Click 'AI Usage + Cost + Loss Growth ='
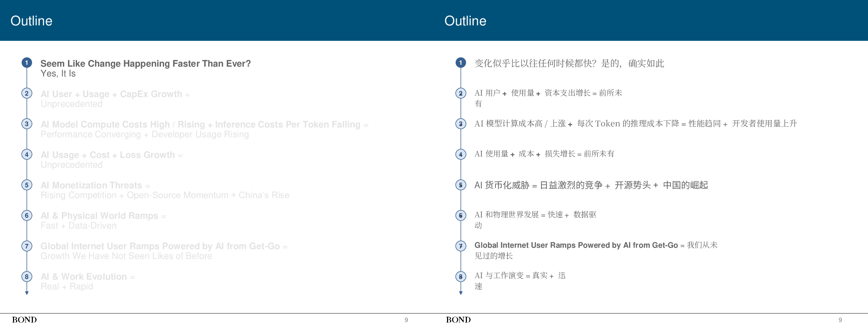This screenshot has height=326, width=868. point(111,155)
